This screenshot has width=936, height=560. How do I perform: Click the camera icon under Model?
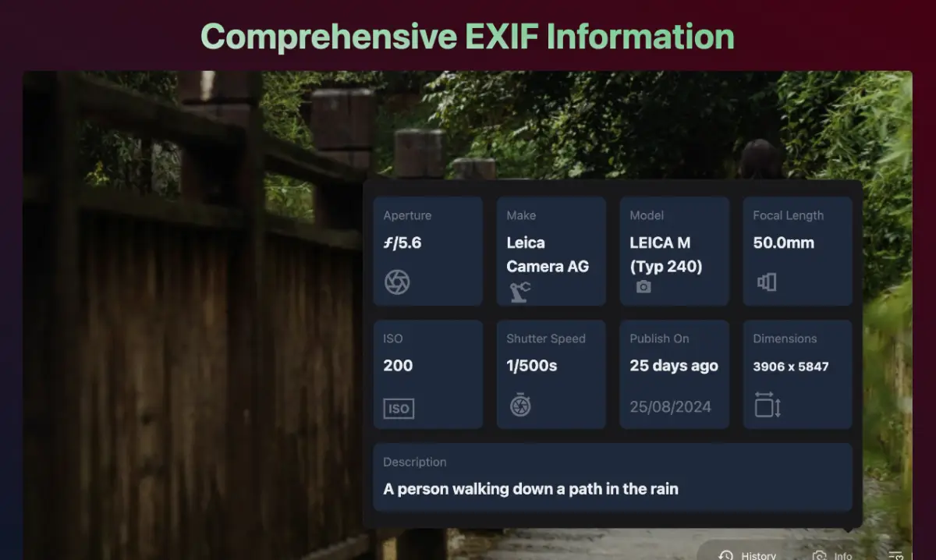point(643,287)
